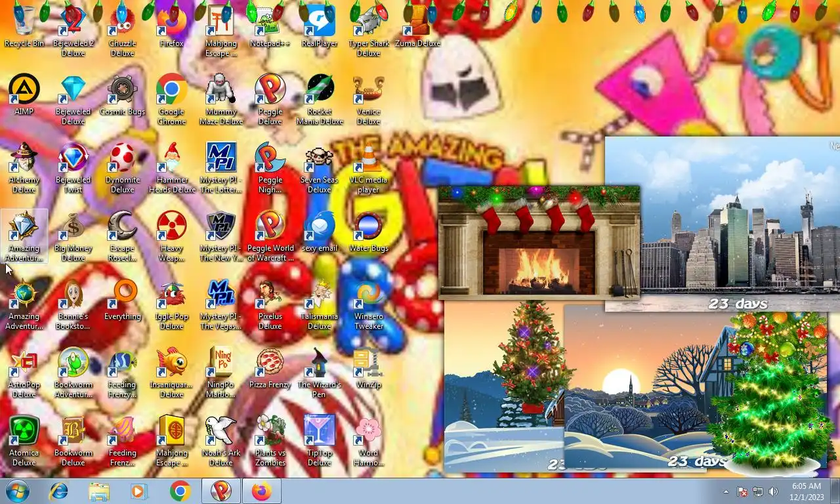The width and height of the screenshot is (840, 504).
Task: Click the Heavy Weapon desktop shortcut
Action: click(x=171, y=236)
